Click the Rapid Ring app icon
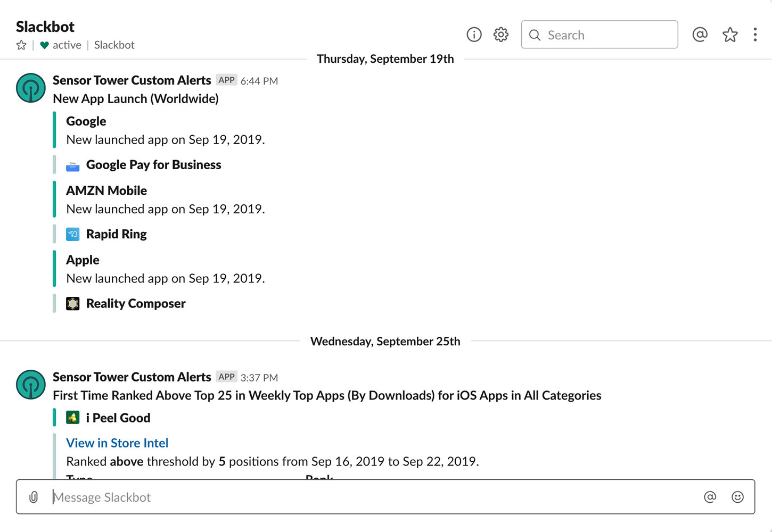772x532 pixels. pyautogui.click(x=72, y=234)
